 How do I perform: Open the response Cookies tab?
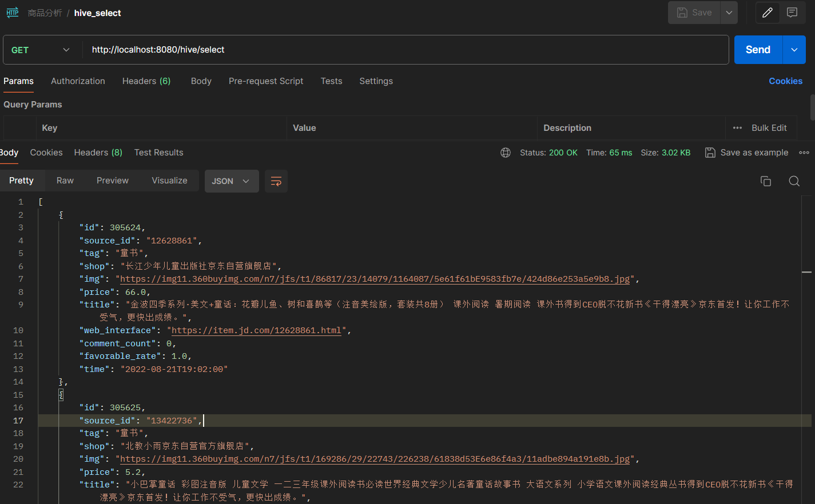coord(46,153)
